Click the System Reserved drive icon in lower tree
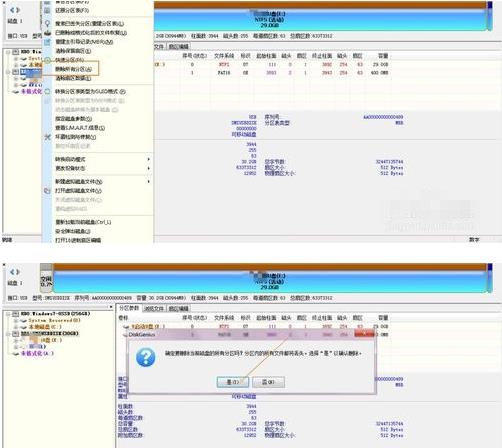This screenshot has width=502, height=448. [23, 320]
